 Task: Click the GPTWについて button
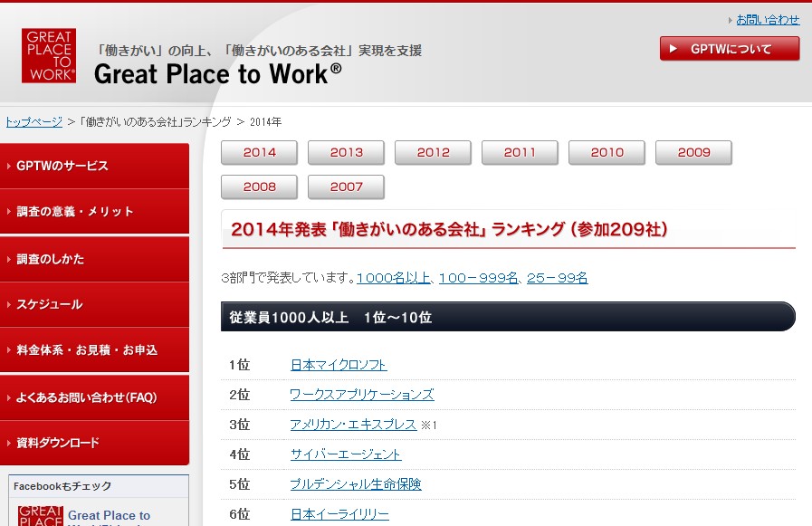click(x=729, y=49)
